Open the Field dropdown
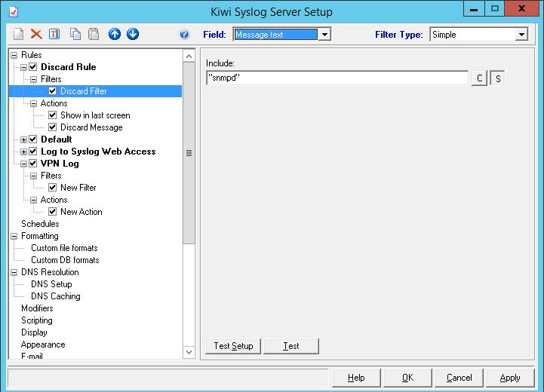 [x=324, y=35]
